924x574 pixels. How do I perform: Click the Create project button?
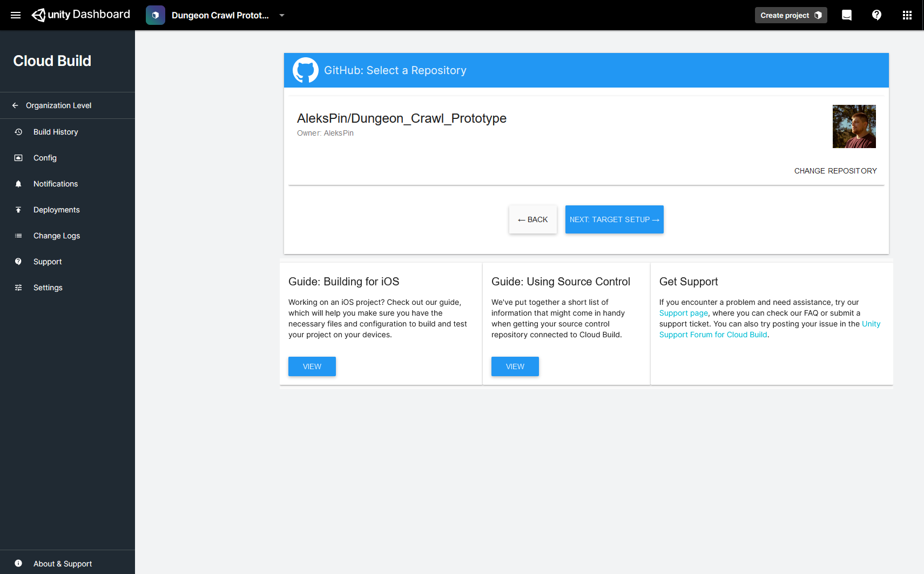coord(791,15)
